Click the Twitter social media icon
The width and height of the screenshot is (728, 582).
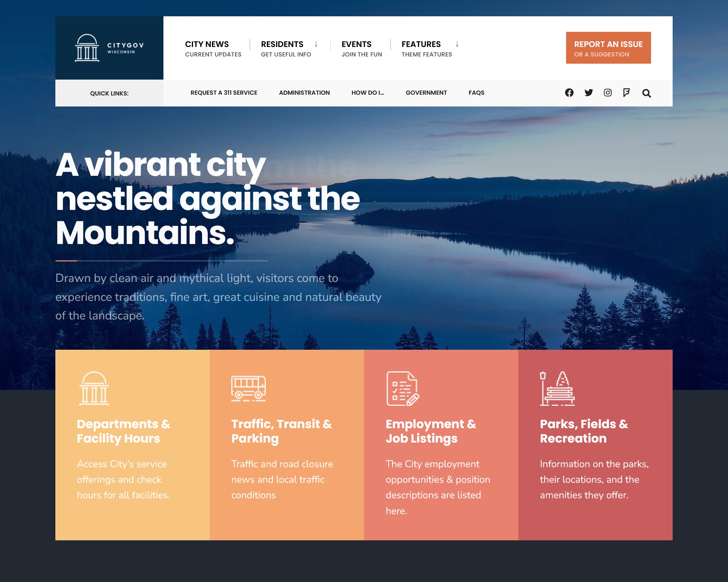tap(588, 93)
